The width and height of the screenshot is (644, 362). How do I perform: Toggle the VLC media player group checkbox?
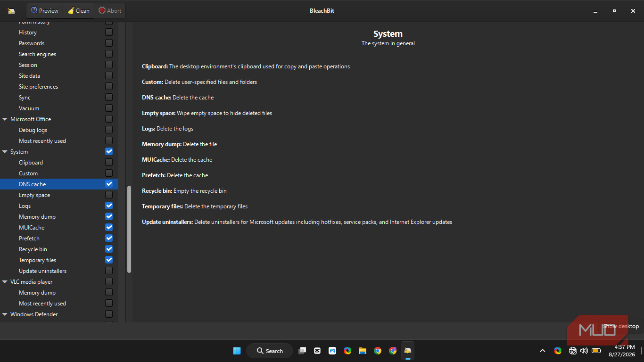click(x=109, y=281)
